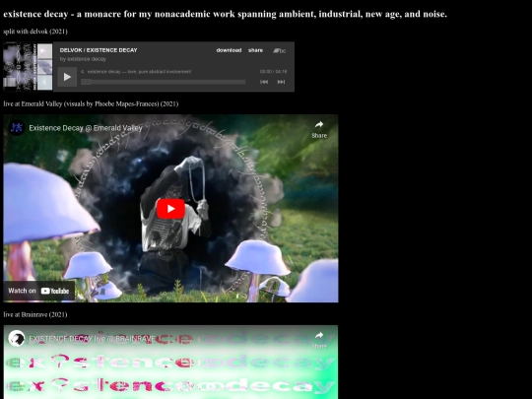The image size is (532, 399).
Task: Click the 00:00 / 04:16 track time display
Action: pos(273,72)
